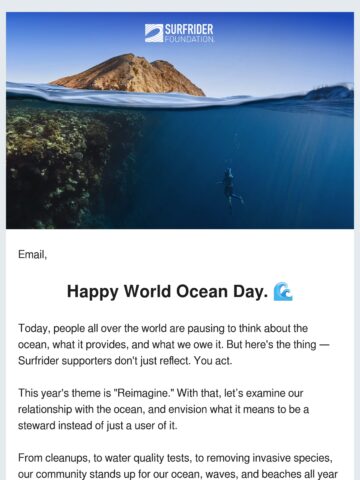Open the underwater ocean hero image
Viewport: 360px width, 480px height.
[180, 120]
